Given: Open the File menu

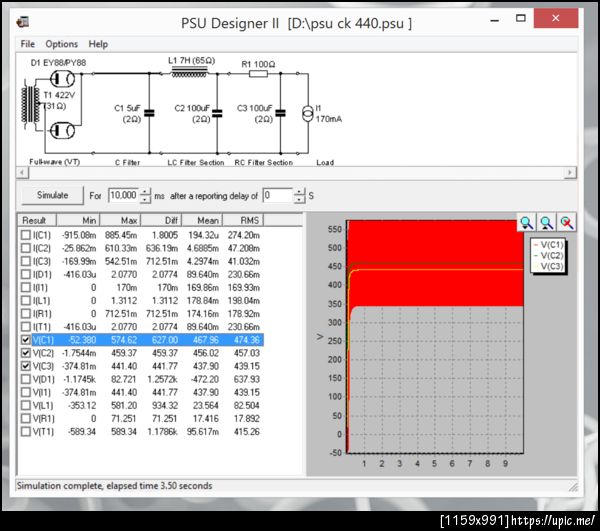Looking at the screenshot, I should pos(27,44).
